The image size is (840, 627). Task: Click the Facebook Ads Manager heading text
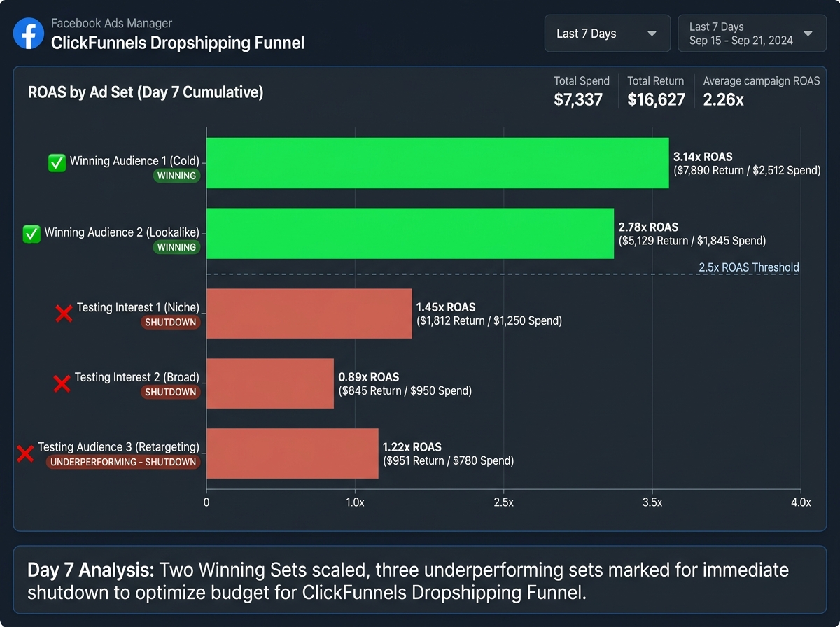tap(112, 23)
